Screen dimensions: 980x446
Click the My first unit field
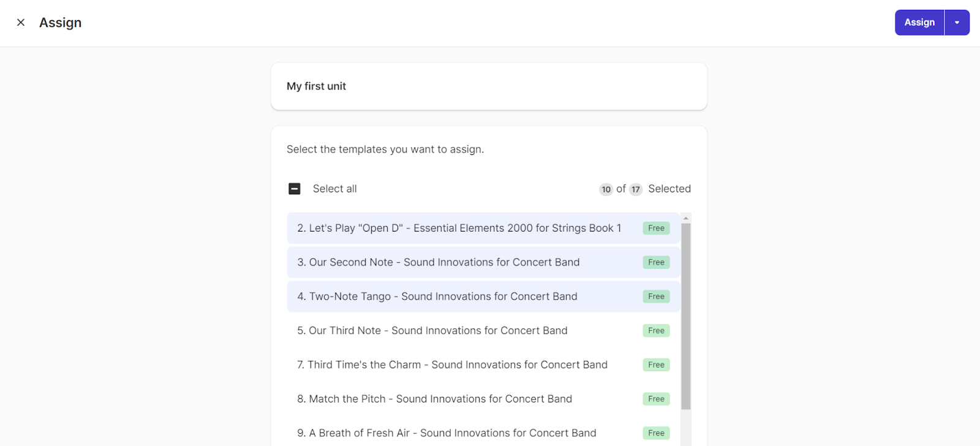point(489,86)
